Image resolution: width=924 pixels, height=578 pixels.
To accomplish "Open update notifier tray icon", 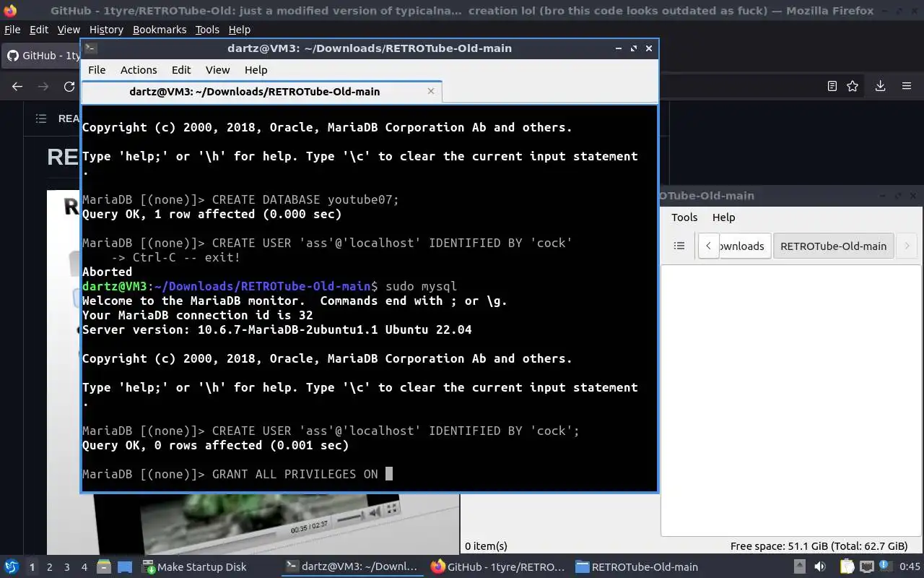I will pos(885,567).
